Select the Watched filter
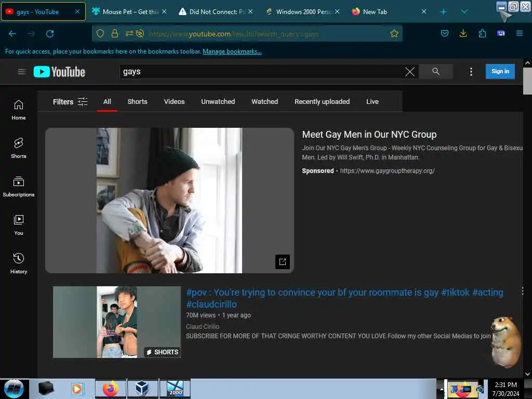Image resolution: width=532 pixels, height=399 pixels. [264, 101]
